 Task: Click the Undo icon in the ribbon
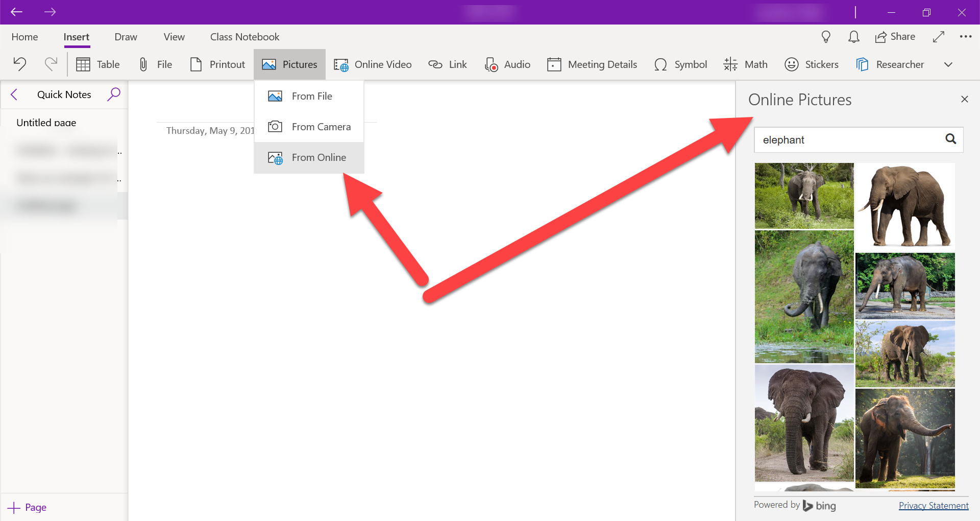(x=20, y=64)
